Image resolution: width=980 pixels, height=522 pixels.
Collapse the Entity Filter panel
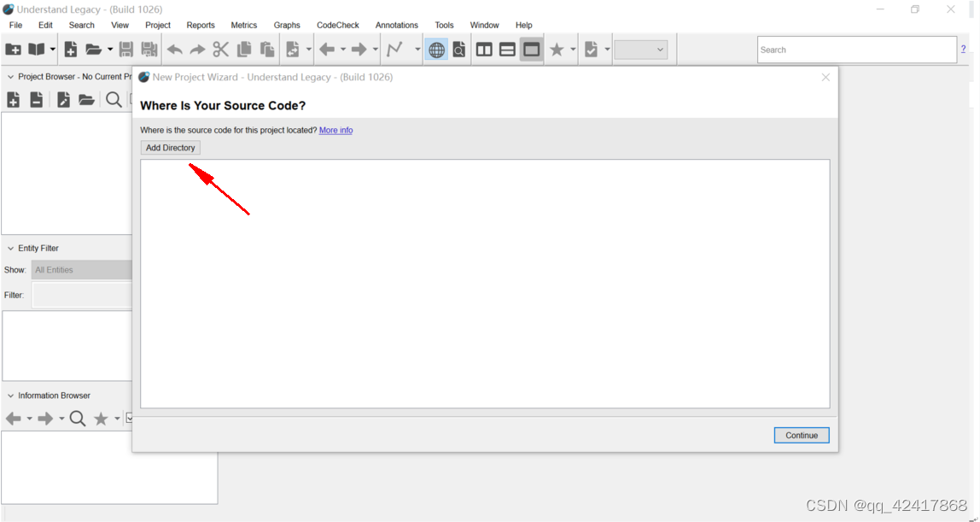pyautogui.click(x=10, y=248)
